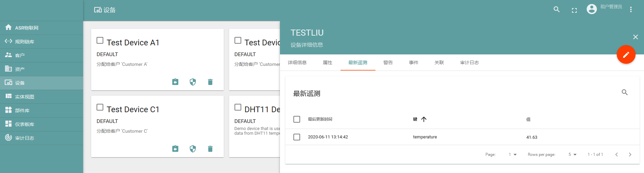Click the orange pencil edit button
This screenshot has height=173, width=644.
626,54
